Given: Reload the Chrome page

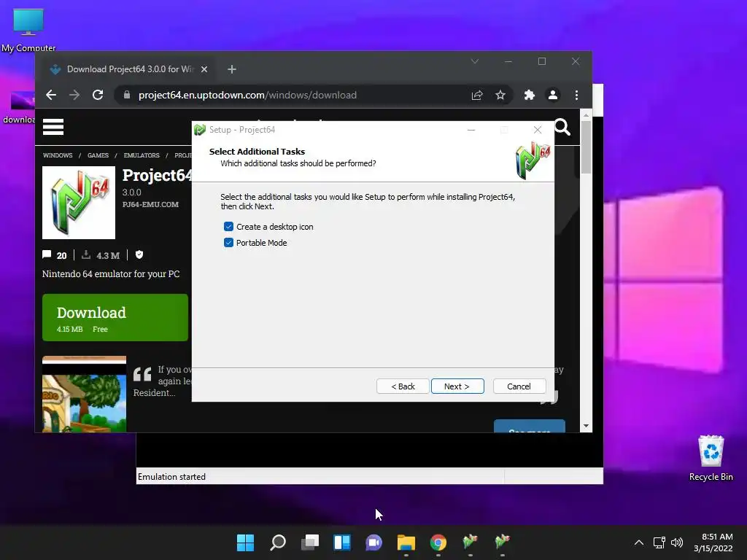Looking at the screenshot, I should pos(98,96).
